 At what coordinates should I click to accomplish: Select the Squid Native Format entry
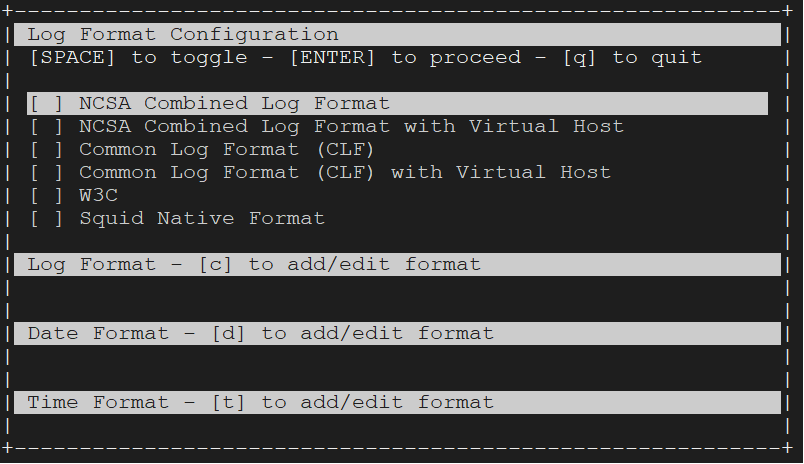coord(202,219)
